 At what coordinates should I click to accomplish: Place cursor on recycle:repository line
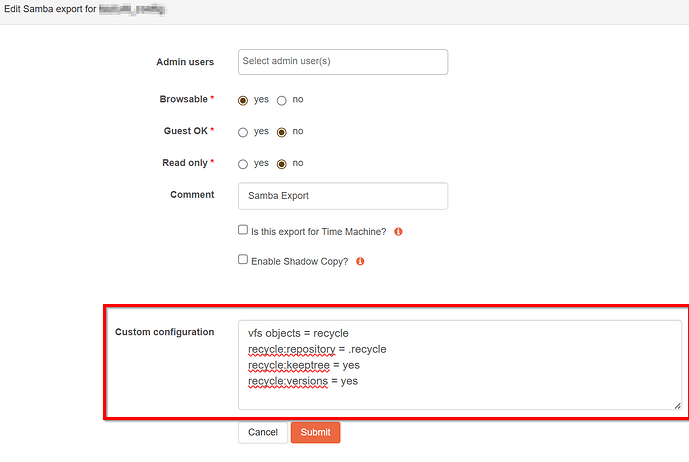coord(316,349)
